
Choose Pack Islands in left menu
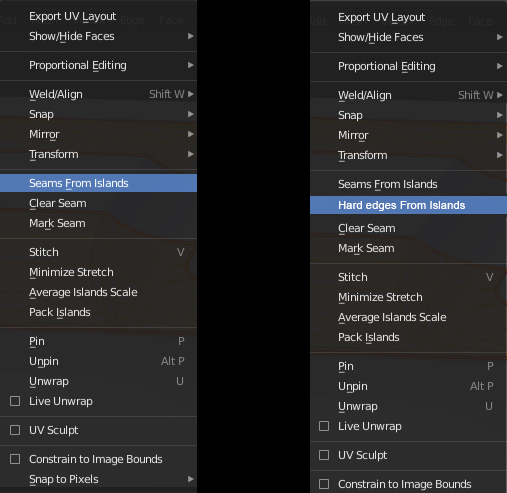tap(98, 312)
